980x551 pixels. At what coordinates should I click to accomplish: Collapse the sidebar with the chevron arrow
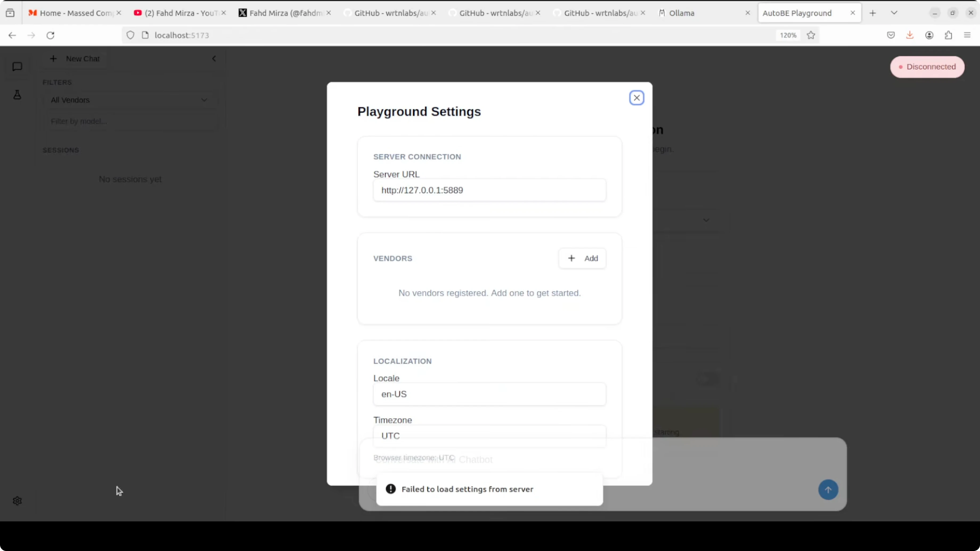(214, 59)
